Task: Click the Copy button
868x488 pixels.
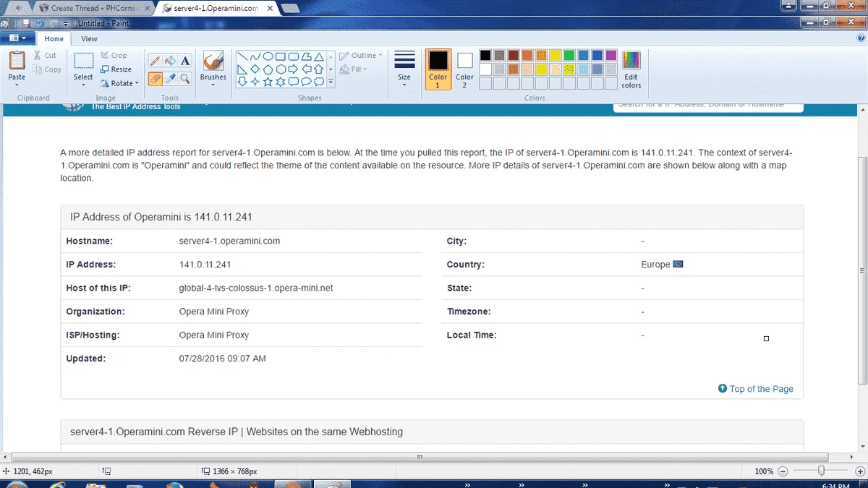Action: [47, 69]
